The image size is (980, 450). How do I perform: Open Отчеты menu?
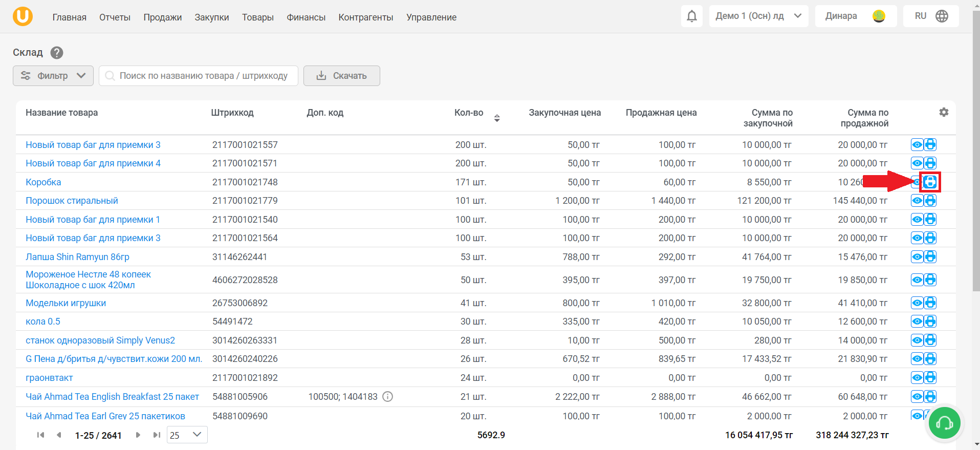(x=115, y=17)
